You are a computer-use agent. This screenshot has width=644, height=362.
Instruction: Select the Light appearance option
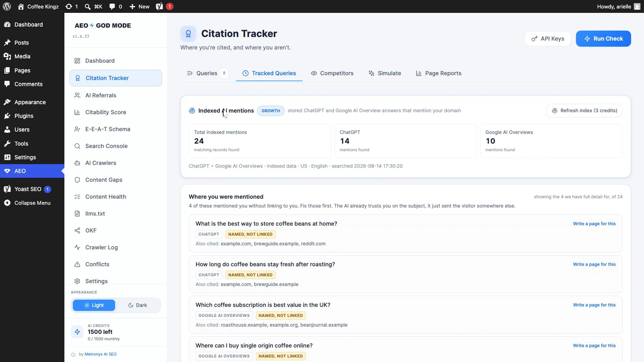click(x=94, y=305)
